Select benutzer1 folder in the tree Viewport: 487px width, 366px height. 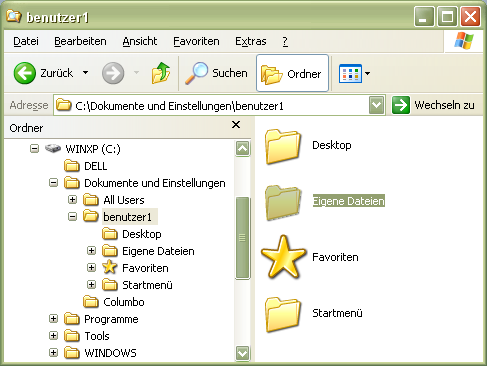click(120, 217)
